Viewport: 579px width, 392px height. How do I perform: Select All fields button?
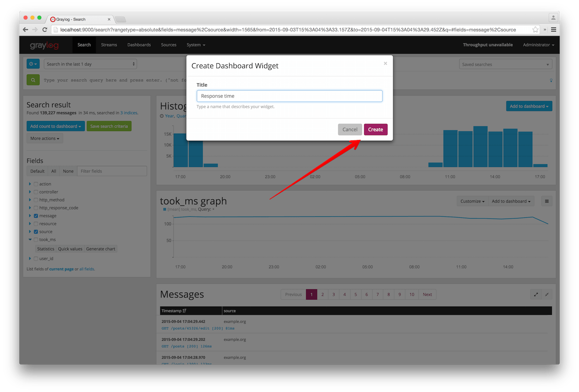(54, 171)
